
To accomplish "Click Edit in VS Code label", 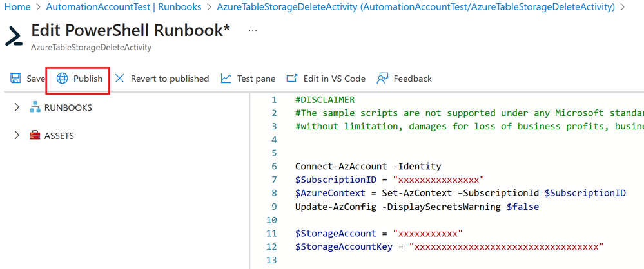I will [335, 79].
